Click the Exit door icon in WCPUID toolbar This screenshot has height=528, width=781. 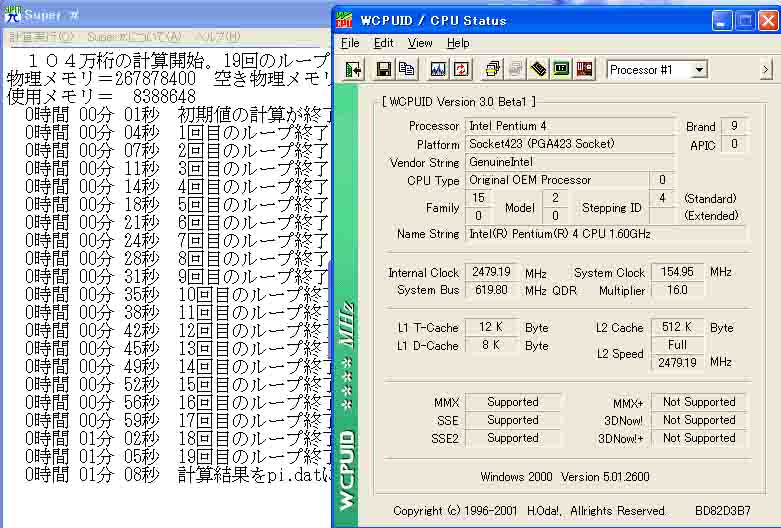point(354,69)
